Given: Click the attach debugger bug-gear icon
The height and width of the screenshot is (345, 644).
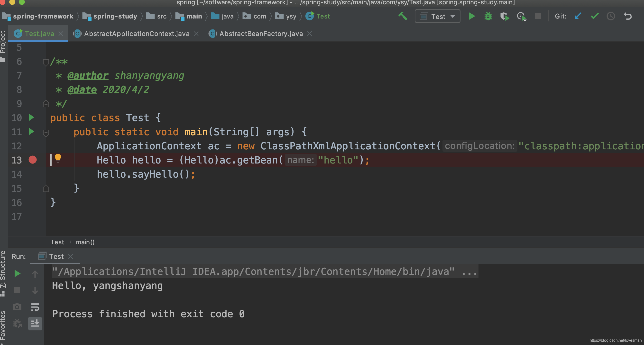Looking at the screenshot, I should tap(18, 323).
